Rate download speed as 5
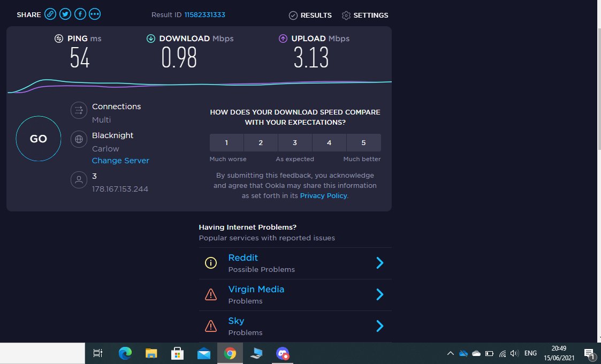The image size is (601, 364). tap(363, 143)
